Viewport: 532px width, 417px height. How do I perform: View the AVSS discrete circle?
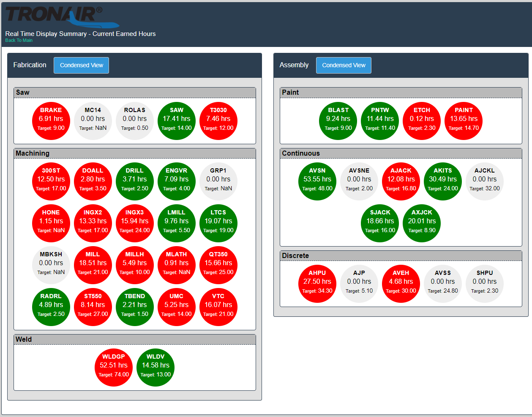443,284
